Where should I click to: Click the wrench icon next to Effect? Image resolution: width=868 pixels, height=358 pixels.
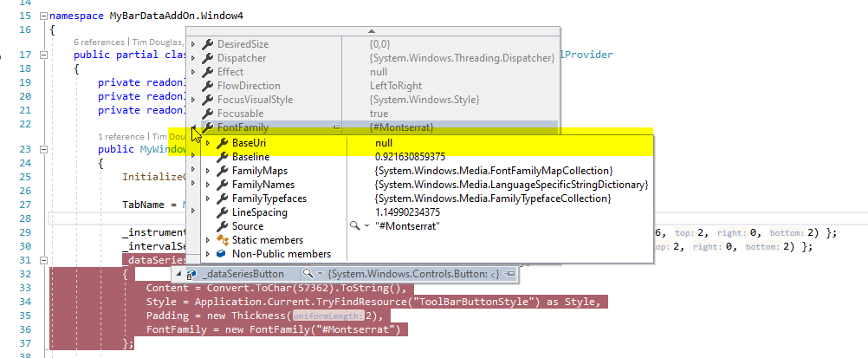[x=208, y=72]
